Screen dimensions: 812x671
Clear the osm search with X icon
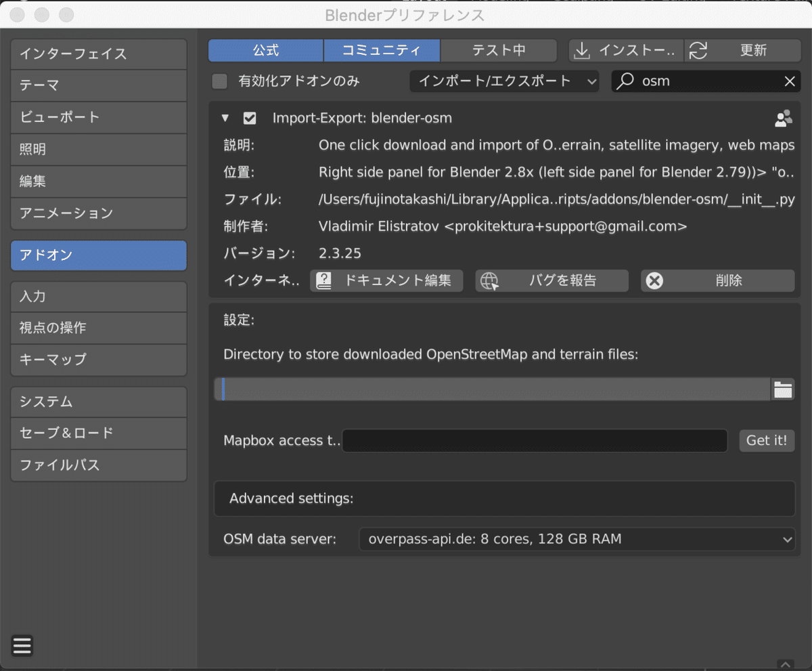click(x=790, y=81)
